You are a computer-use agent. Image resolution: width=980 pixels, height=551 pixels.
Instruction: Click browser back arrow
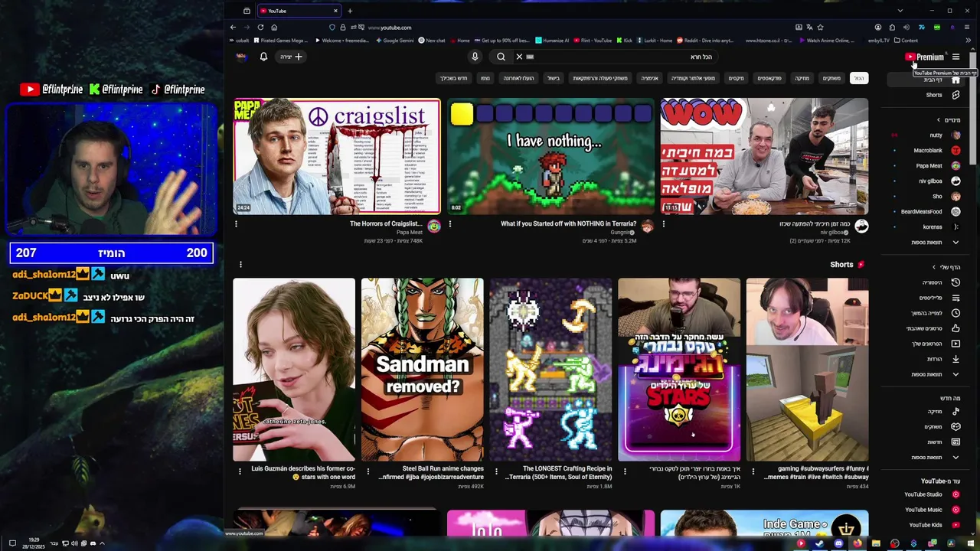pos(233,28)
